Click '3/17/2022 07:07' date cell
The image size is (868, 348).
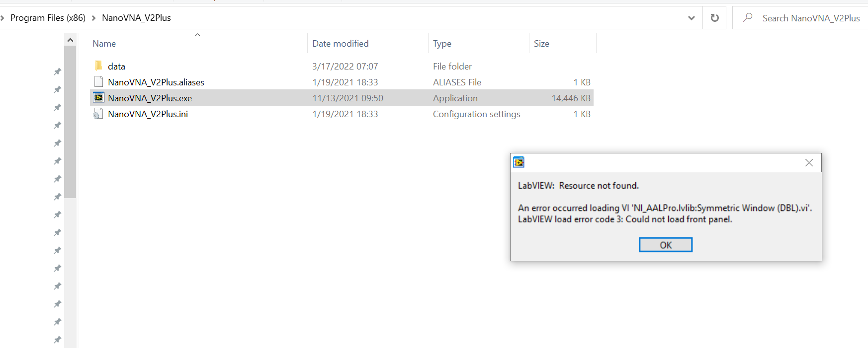[x=345, y=67]
